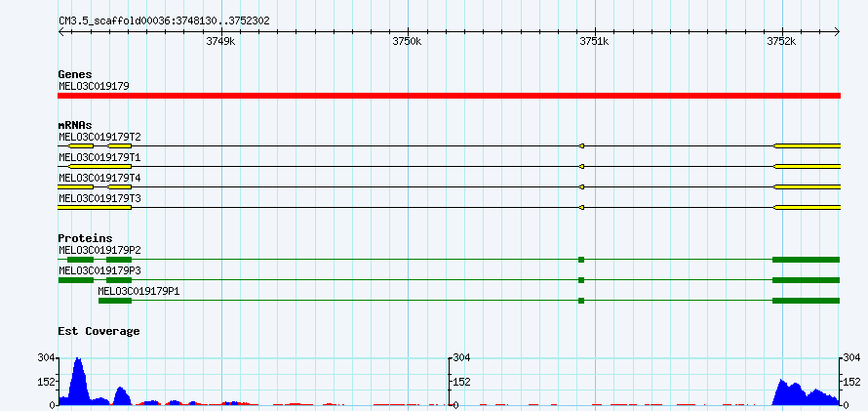Click the red MELO3C019179 gene bar
Screen dimensions: 868x411
tap(449, 96)
